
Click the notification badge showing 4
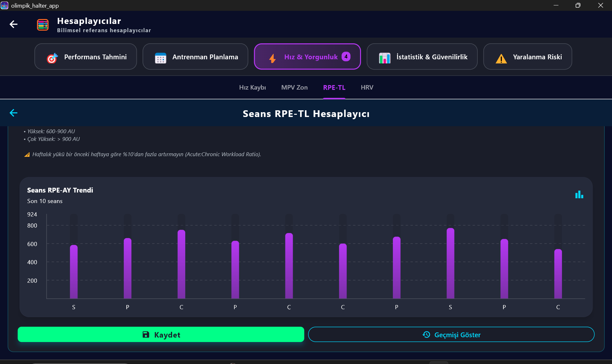[x=346, y=56]
